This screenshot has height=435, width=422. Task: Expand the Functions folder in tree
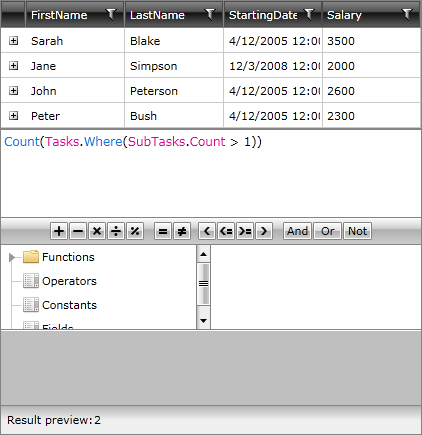(12, 257)
